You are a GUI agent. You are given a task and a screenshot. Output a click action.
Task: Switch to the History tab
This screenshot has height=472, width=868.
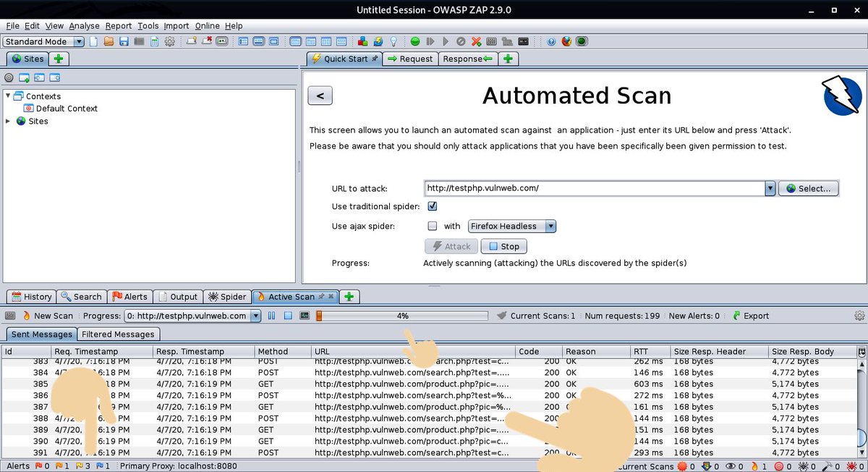(x=30, y=297)
